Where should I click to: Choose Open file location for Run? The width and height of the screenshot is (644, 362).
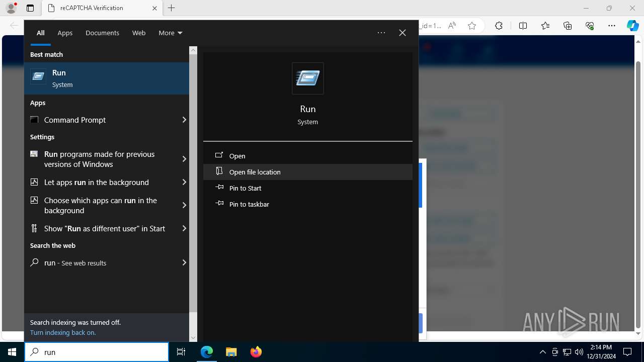coord(308,172)
